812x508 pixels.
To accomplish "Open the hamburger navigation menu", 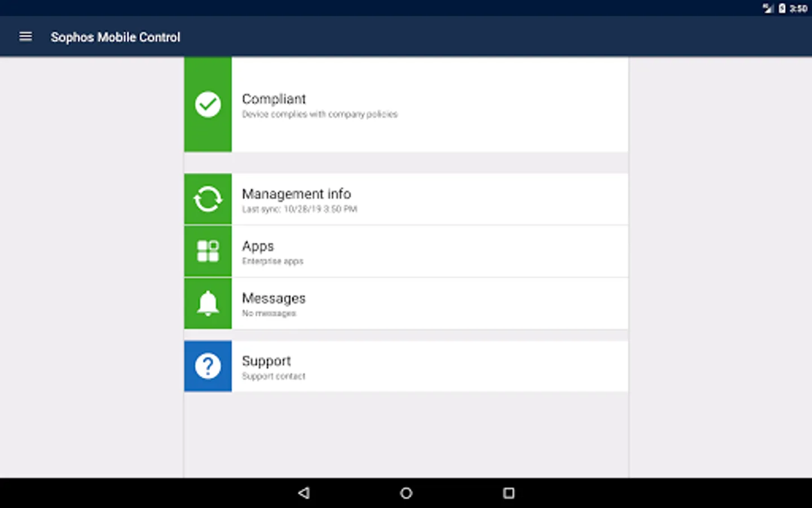I will point(25,37).
